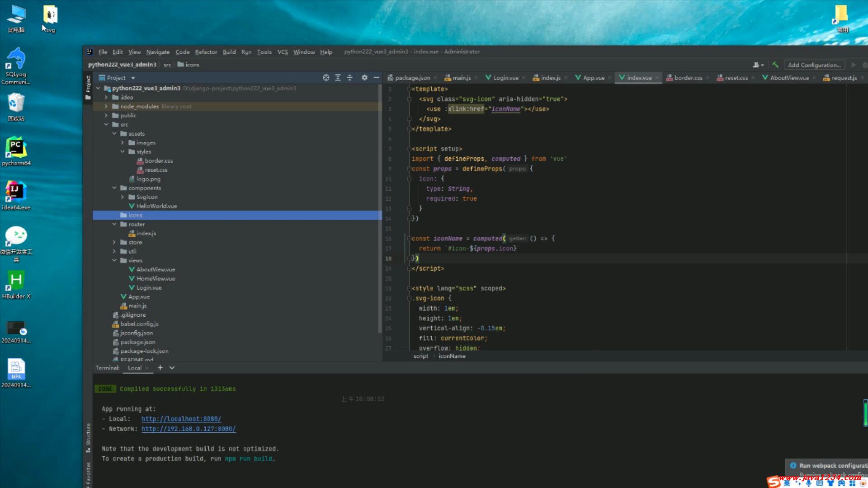Image resolution: width=868 pixels, height=488 pixels.
Task: Select HomeView.vue in the project tree
Action: coord(156,279)
